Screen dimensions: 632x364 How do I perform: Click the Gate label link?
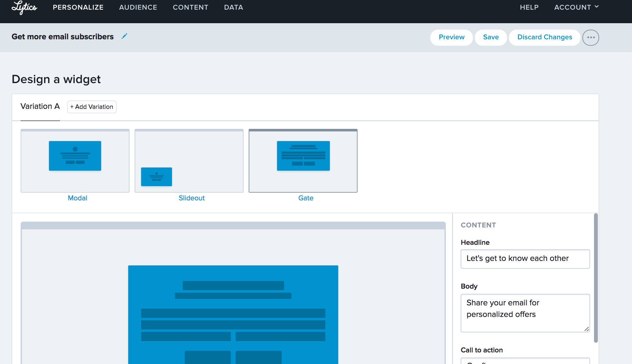point(306,198)
